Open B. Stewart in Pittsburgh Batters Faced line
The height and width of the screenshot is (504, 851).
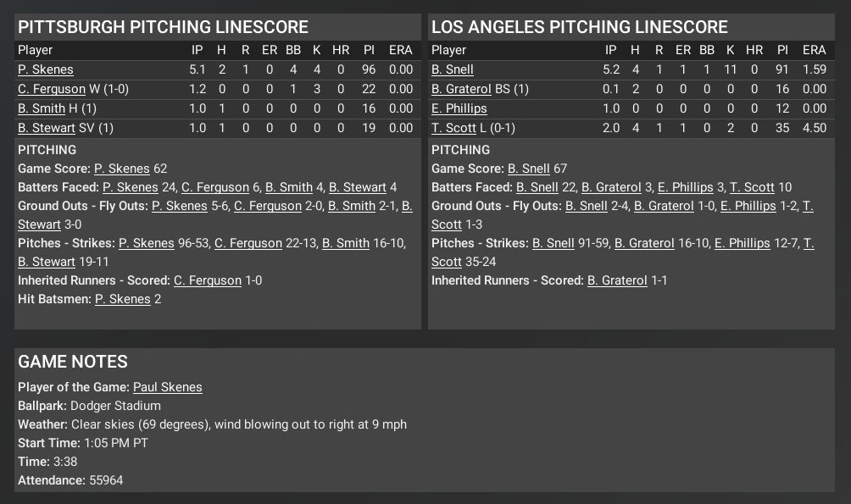coord(357,187)
